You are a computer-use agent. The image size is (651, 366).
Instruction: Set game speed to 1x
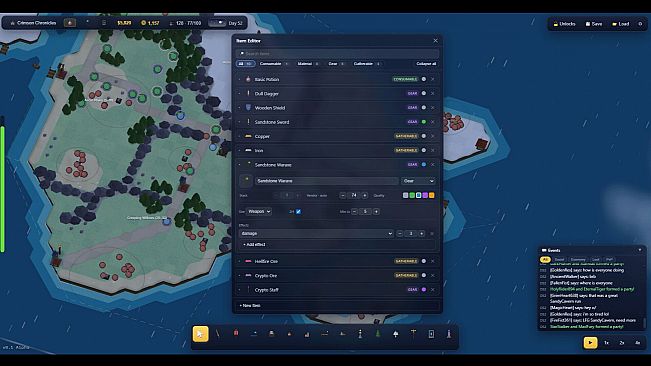point(606,343)
